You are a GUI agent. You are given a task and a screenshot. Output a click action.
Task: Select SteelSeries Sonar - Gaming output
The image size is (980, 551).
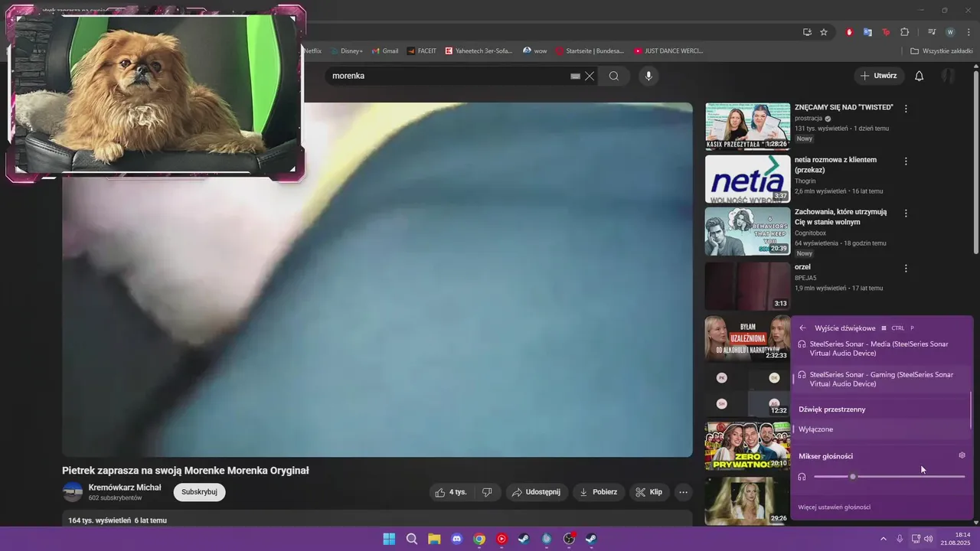point(881,379)
